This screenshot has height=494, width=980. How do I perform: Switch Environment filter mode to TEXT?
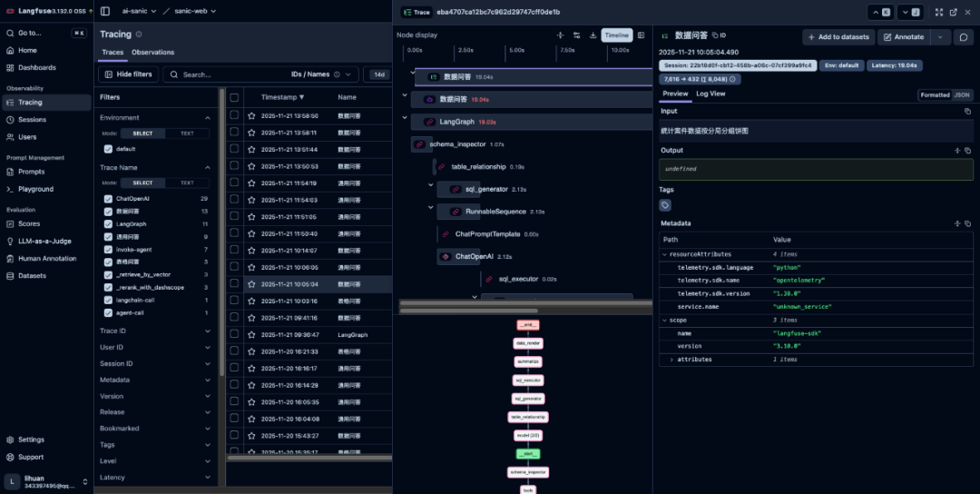click(187, 133)
